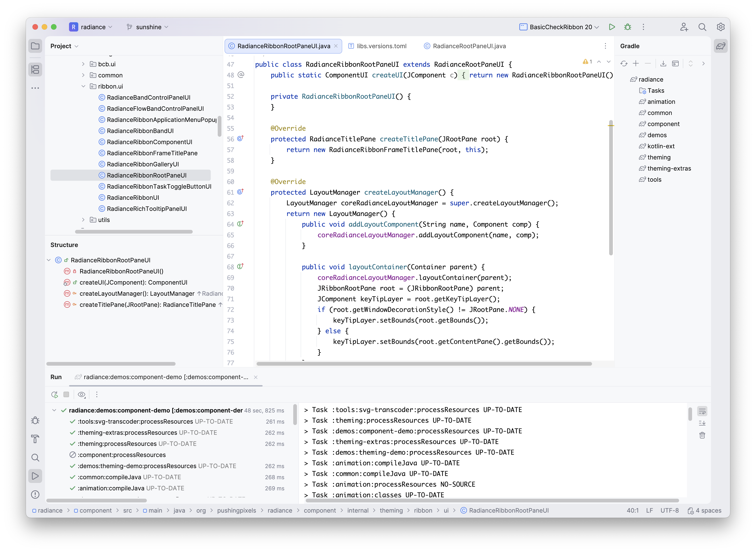This screenshot has width=756, height=552.
Task: Show more tool windows ellipsis
Action: click(x=35, y=88)
